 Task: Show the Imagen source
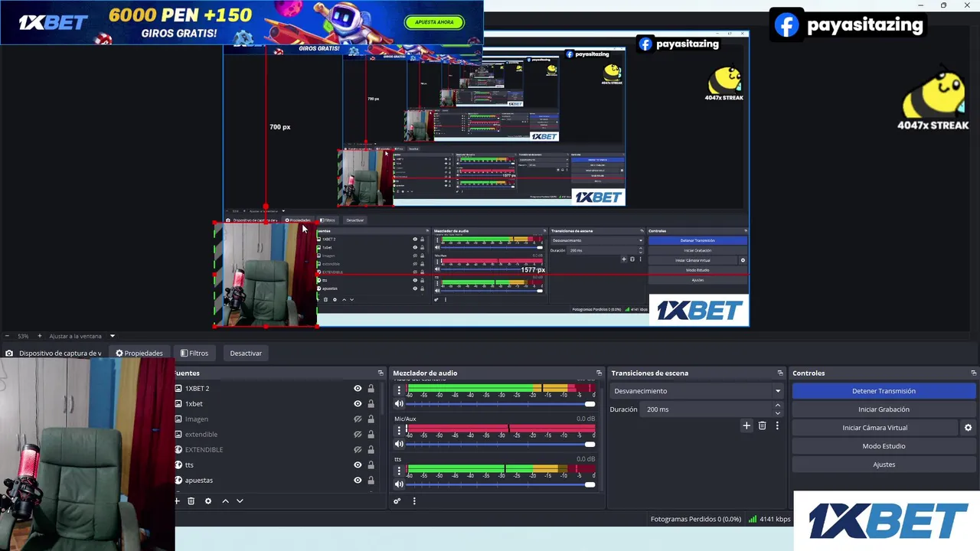click(x=358, y=419)
